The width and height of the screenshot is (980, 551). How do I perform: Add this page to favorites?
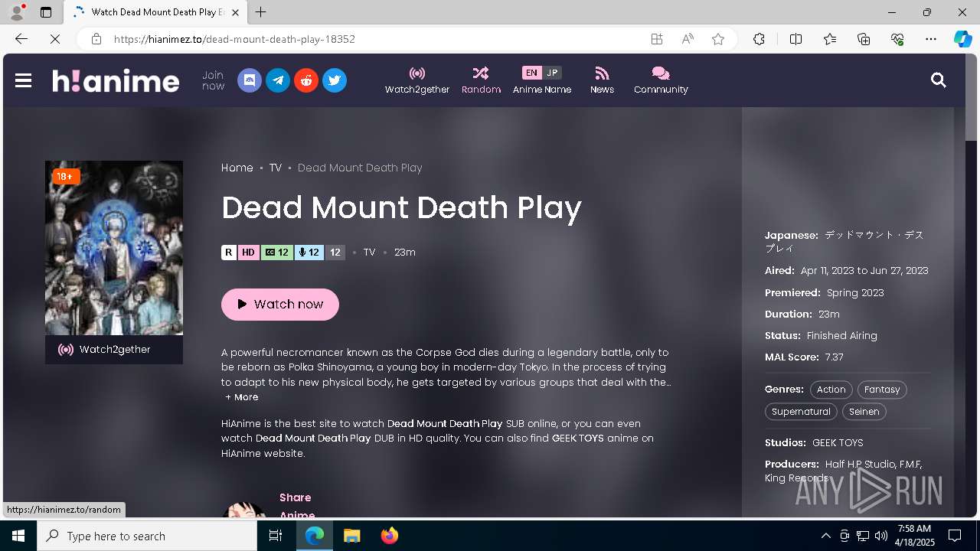coord(718,39)
